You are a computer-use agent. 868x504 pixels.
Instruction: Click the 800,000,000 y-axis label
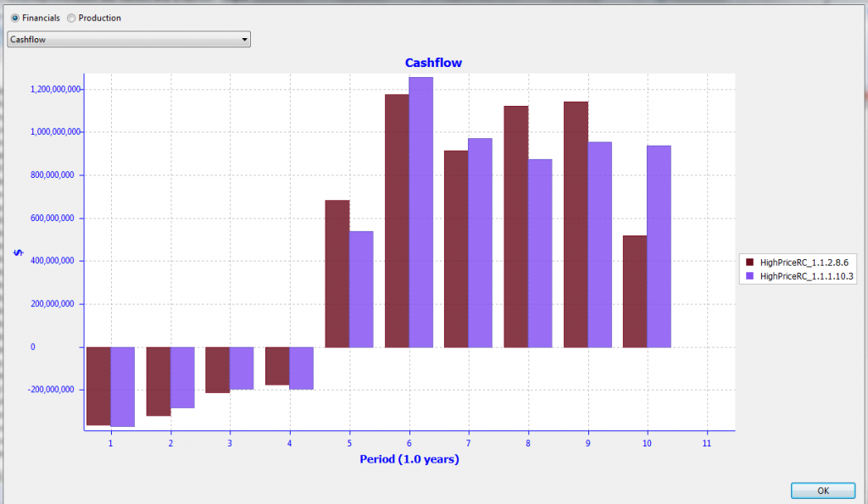tap(52, 174)
